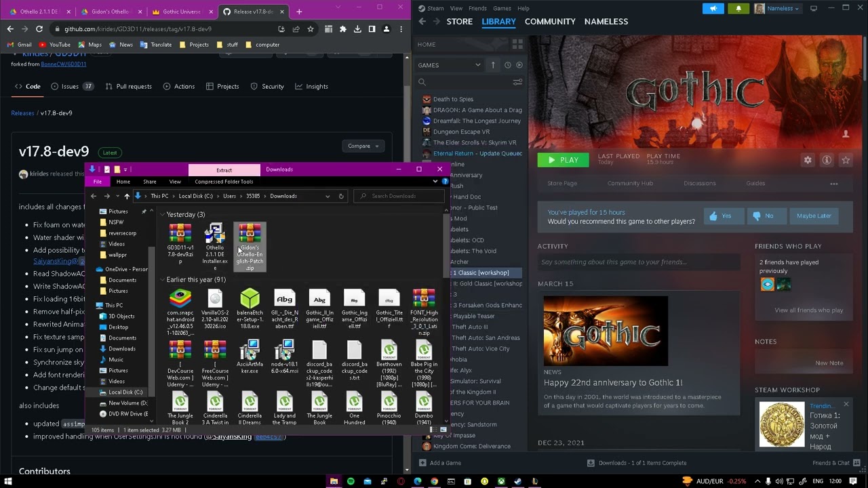Open the Compare dropdown on release page
868x488 pixels.
363,146
